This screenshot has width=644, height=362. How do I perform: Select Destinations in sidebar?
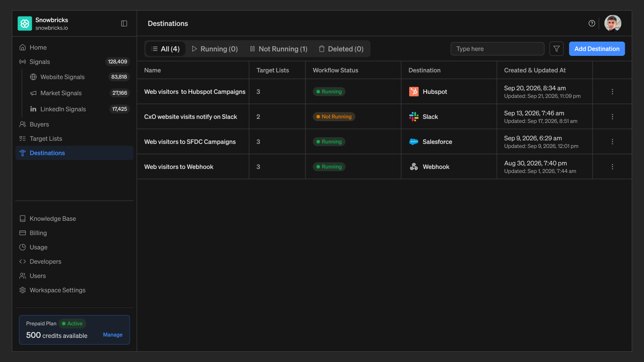(x=74, y=153)
